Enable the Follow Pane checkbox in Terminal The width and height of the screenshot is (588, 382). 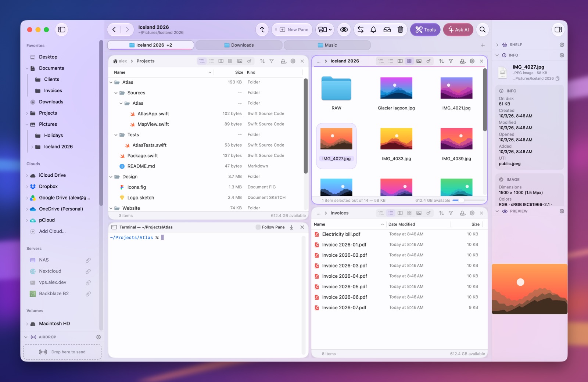tap(258, 227)
